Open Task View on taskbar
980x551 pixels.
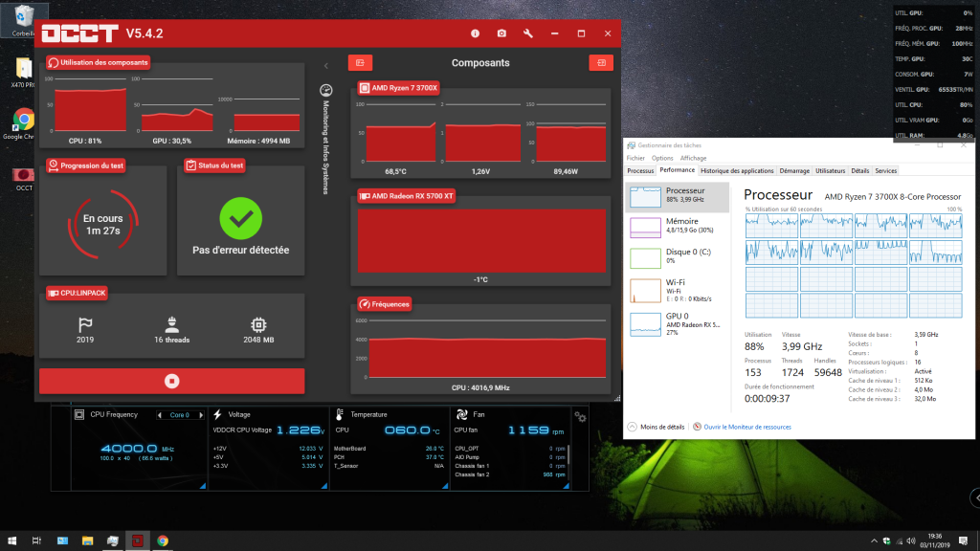(x=37, y=540)
